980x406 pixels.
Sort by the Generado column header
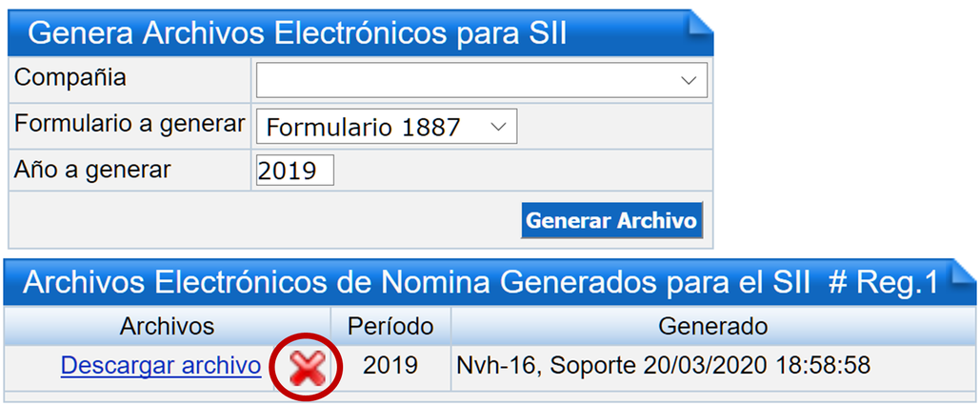click(x=713, y=326)
